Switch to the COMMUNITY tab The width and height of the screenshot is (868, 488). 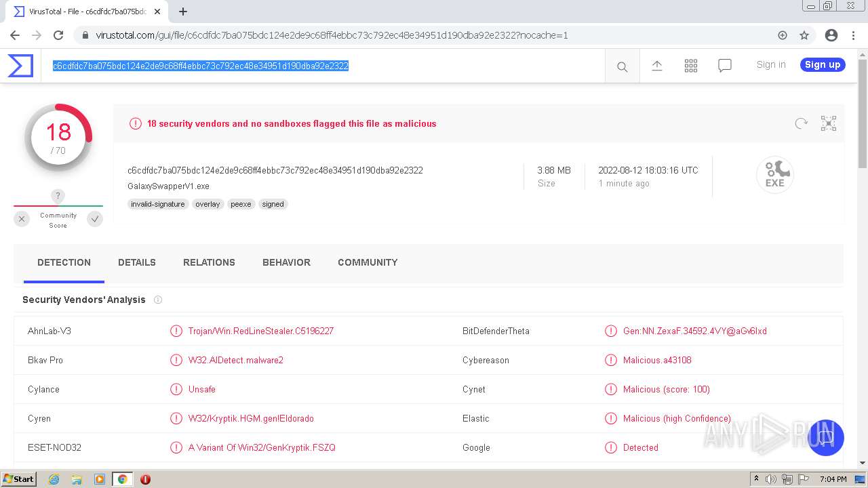tap(368, 262)
